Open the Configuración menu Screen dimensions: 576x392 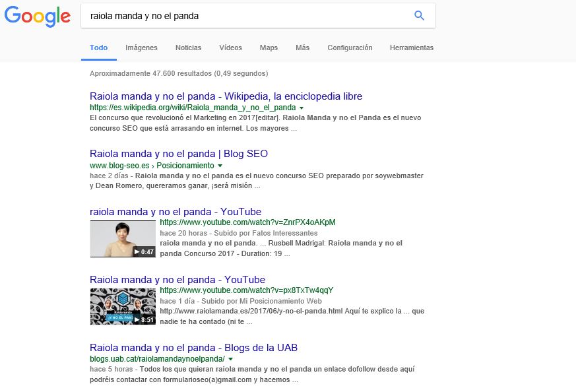coord(350,48)
